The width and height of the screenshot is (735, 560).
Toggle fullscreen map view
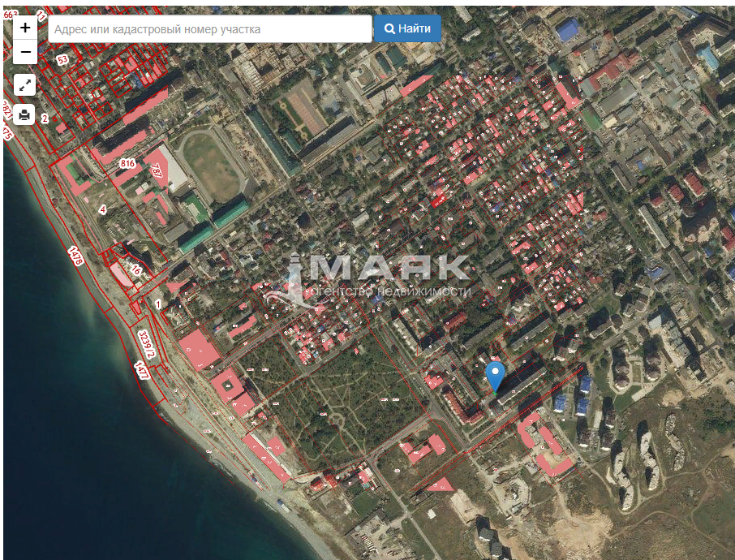click(x=25, y=84)
